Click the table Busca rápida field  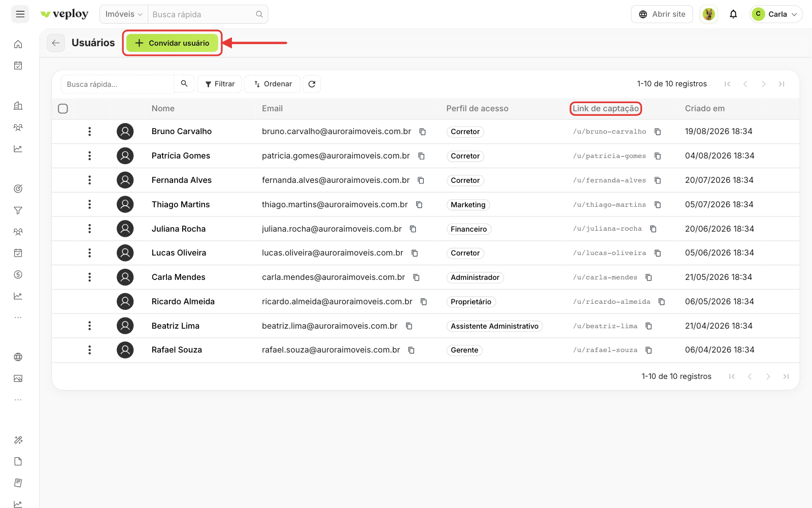tap(118, 84)
